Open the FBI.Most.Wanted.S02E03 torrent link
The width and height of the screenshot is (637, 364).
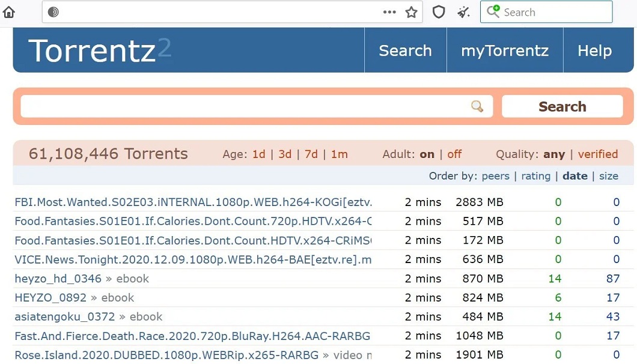click(193, 202)
